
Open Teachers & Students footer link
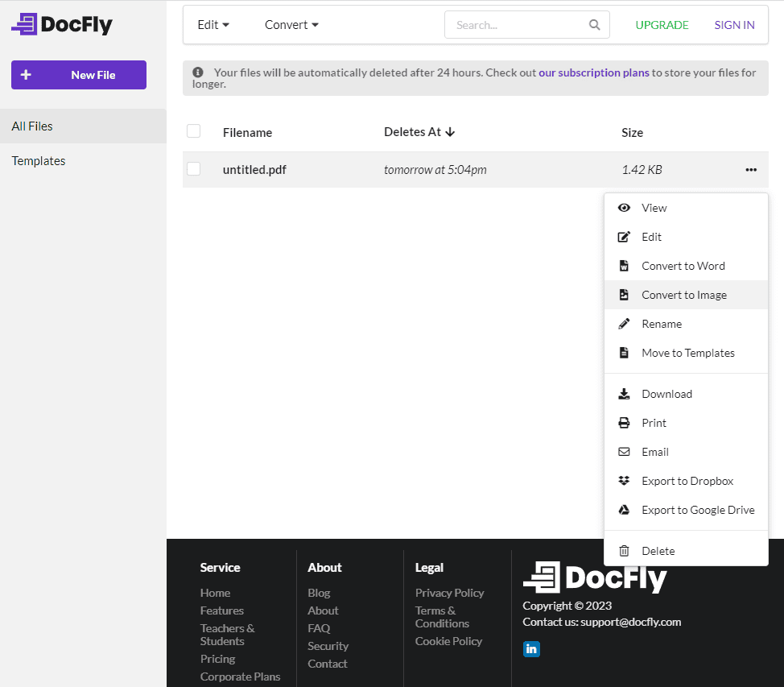[x=227, y=635]
